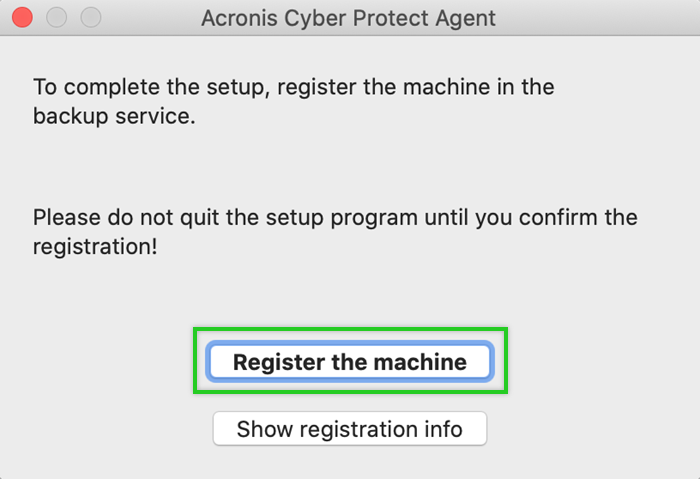Click the Acronis Cyber Protect Agent title text
The height and width of the screenshot is (479, 700).
(x=348, y=18)
